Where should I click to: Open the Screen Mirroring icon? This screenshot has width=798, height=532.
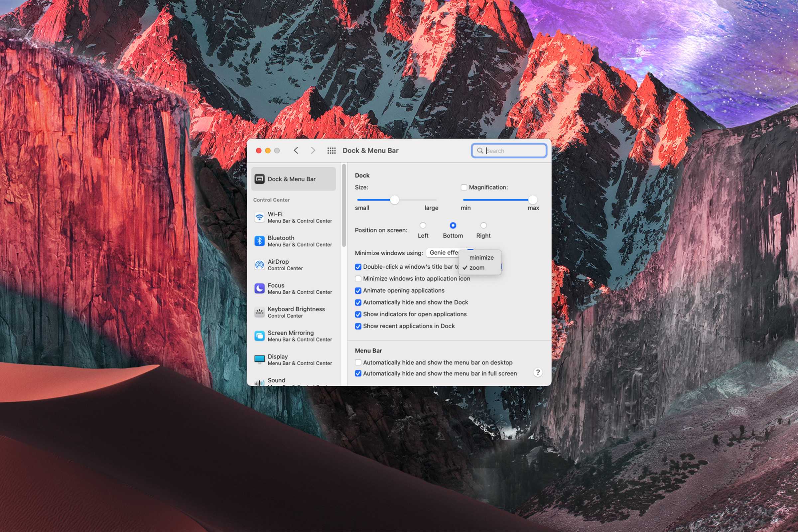pos(260,336)
